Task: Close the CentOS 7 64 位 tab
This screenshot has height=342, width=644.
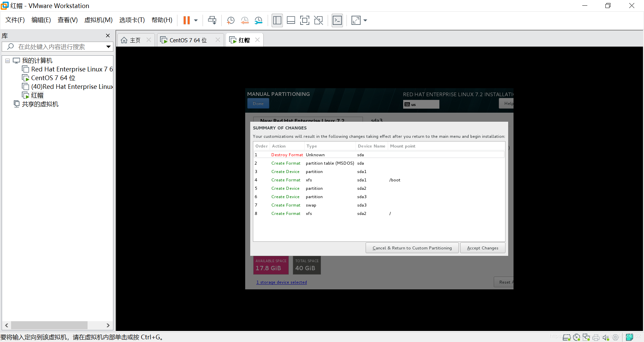Action: [x=218, y=40]
